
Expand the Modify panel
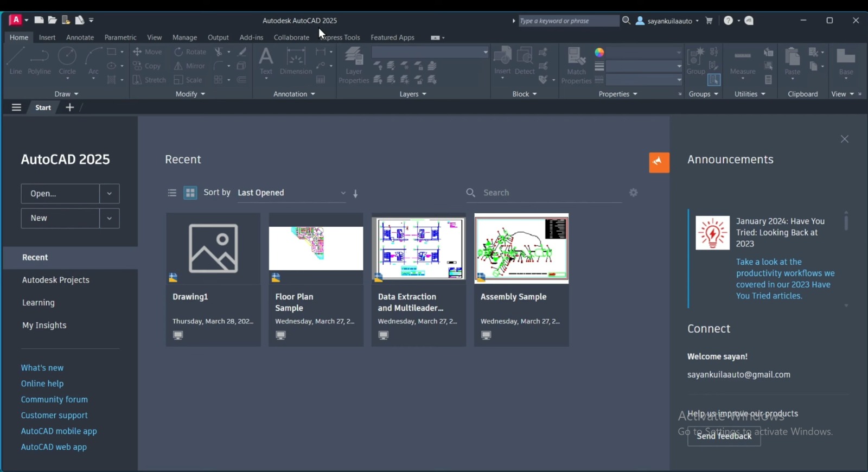click(190, 94)
